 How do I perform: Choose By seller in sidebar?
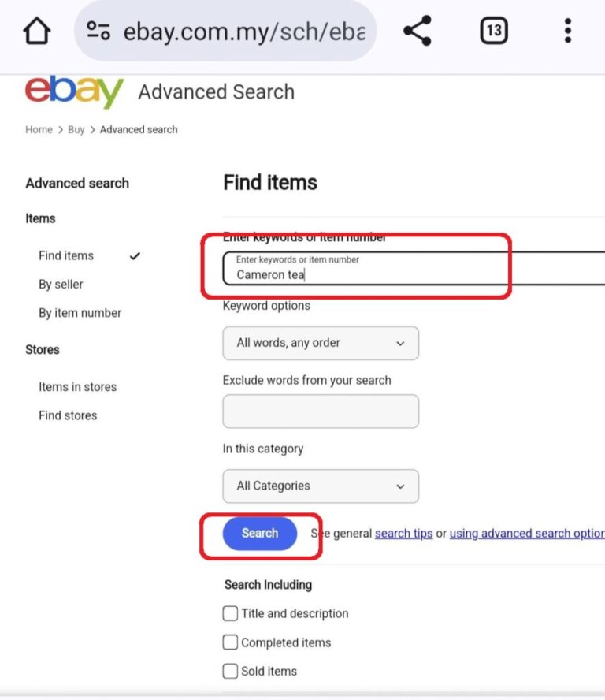coord(61,284)
